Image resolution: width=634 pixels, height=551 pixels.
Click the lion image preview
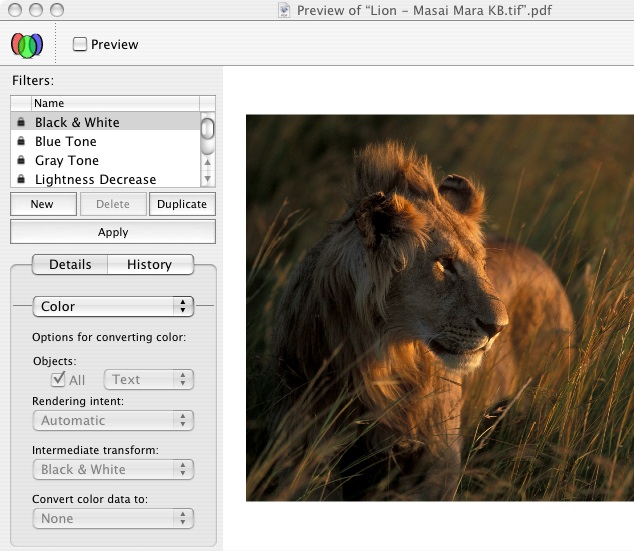pyautogui.click(x=440, y=307)
